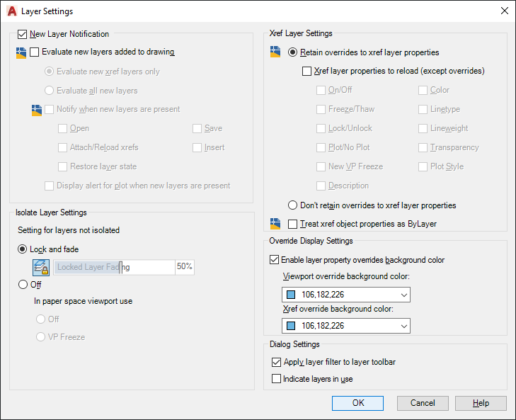This screenshot has width=516, height=420.
Task: Click the locked layer fading icon
Action: [x=41, y=267]
